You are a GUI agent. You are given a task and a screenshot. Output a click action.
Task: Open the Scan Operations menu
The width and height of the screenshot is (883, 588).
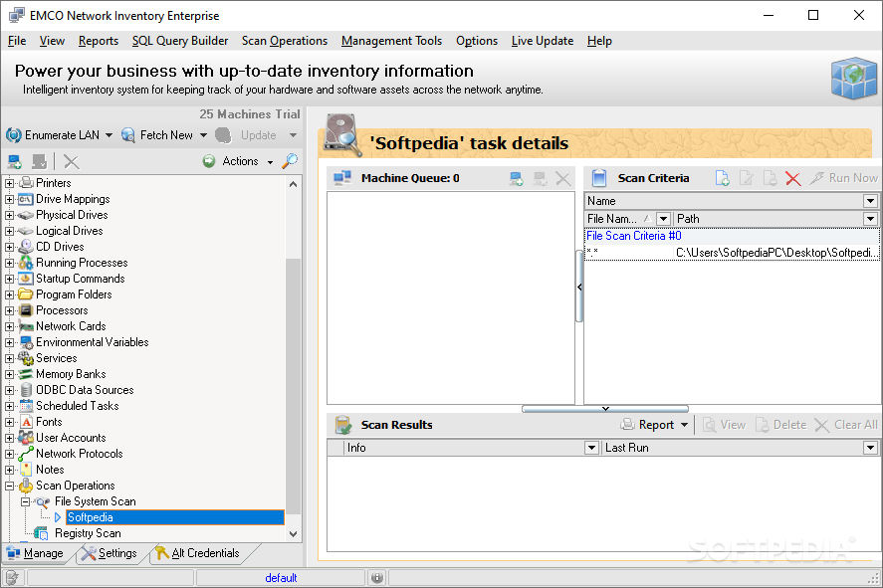click(x=285, y=41)
